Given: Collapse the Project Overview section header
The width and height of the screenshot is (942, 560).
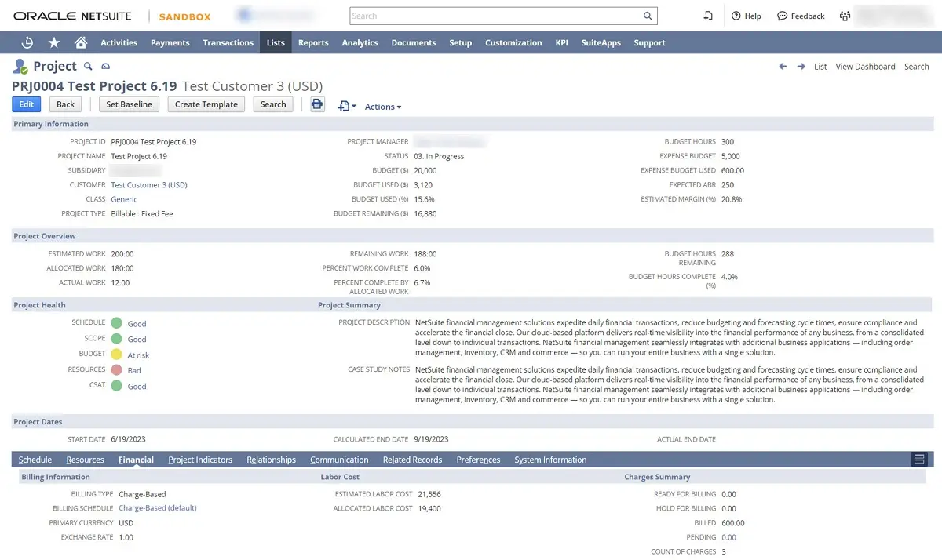Looking at the screenshot, I should [x=472, y=236].
